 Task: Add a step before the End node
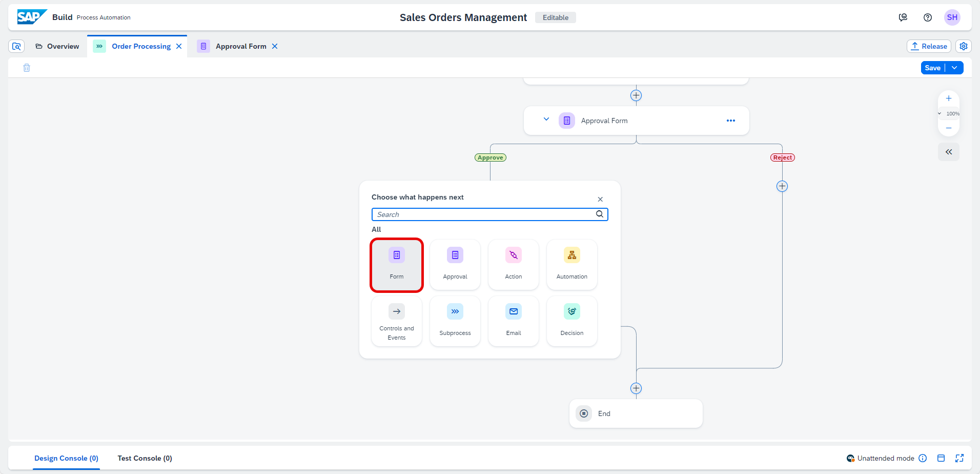636,388
